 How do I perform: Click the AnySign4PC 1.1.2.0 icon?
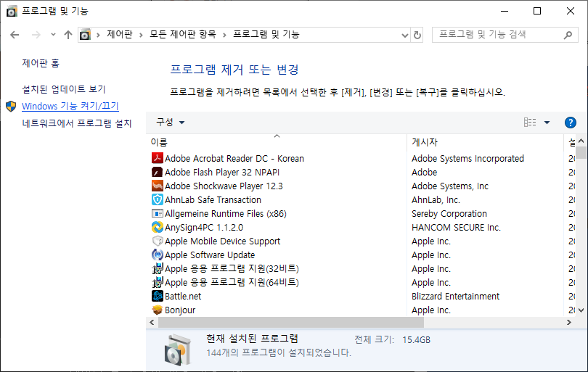(157, 227)
